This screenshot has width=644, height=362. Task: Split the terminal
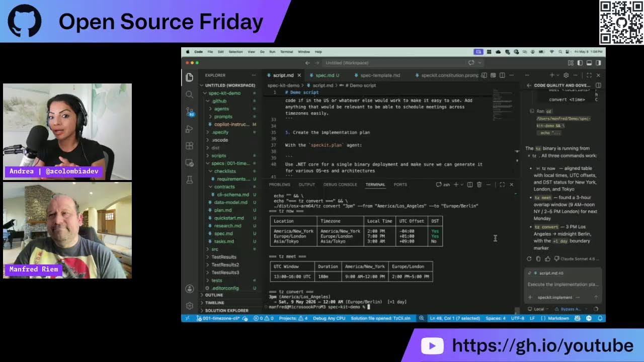[x=470, y=185]
